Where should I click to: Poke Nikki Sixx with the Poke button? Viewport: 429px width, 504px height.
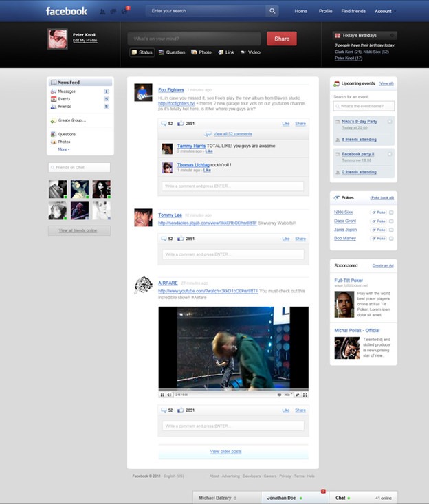coord(379,212)
